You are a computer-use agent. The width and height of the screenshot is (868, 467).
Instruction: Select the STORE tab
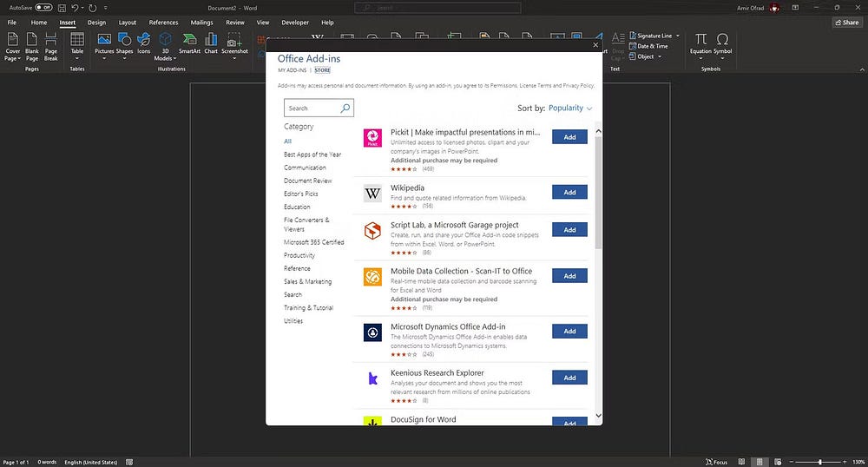[x=322, y=70]
